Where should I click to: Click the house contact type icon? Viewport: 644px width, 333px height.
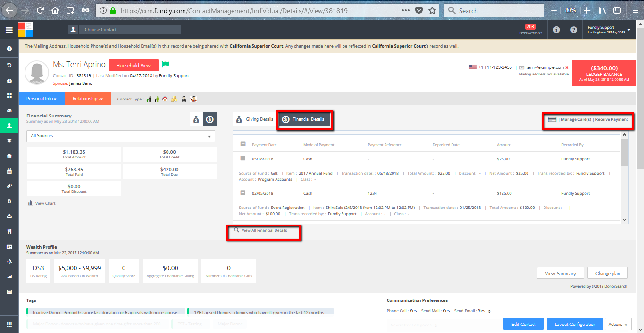point(165,99)
